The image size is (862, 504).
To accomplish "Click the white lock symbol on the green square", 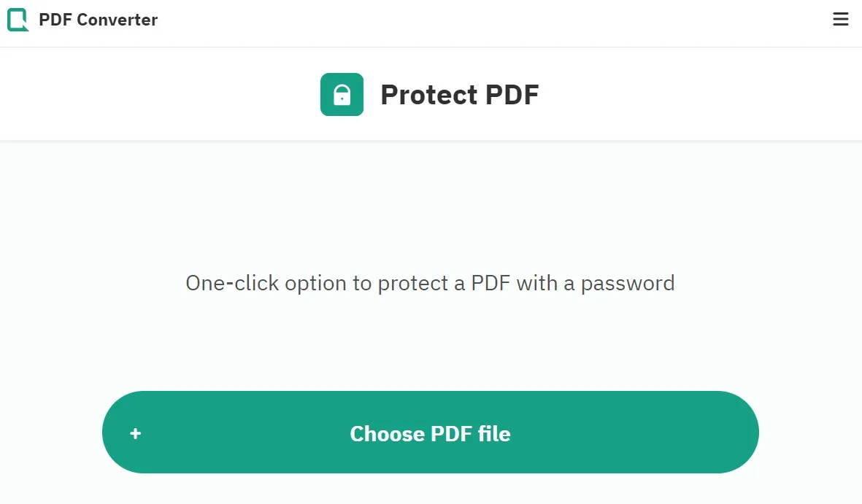I will pyautogui.click(x=341, y=94).
